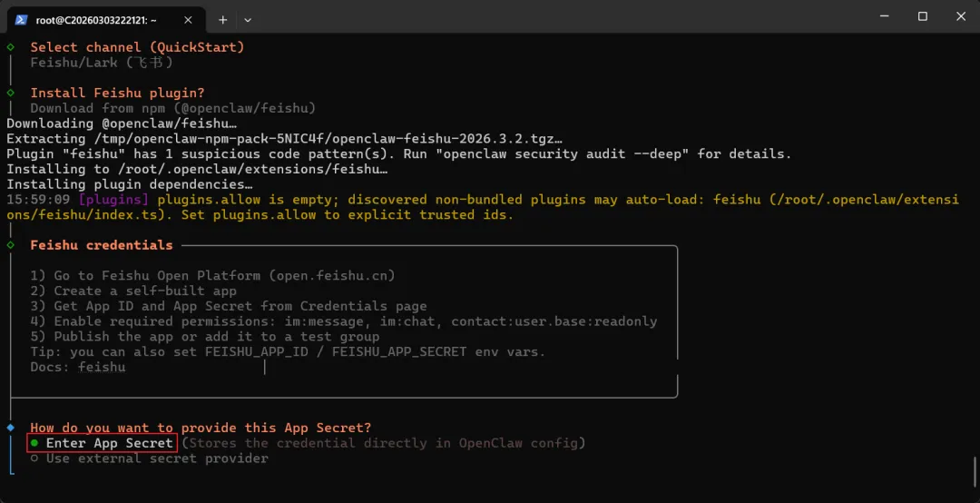Minimize the terminal window

click(881, 16)
